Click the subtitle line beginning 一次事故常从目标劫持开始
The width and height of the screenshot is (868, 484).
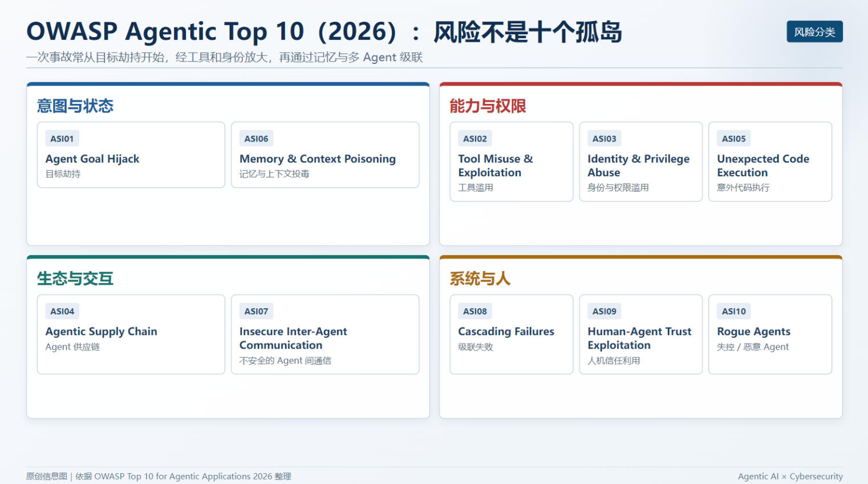coord(225,58)
